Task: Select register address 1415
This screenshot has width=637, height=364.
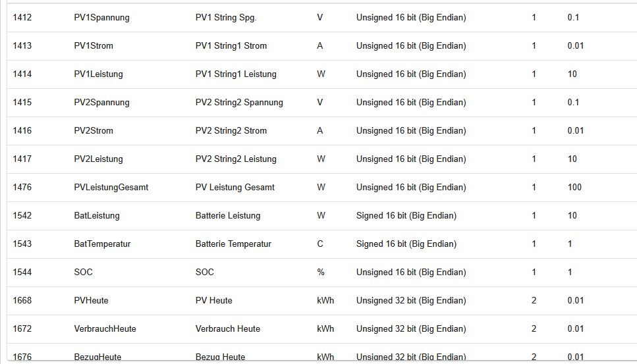Action: (x=22, y=103)
